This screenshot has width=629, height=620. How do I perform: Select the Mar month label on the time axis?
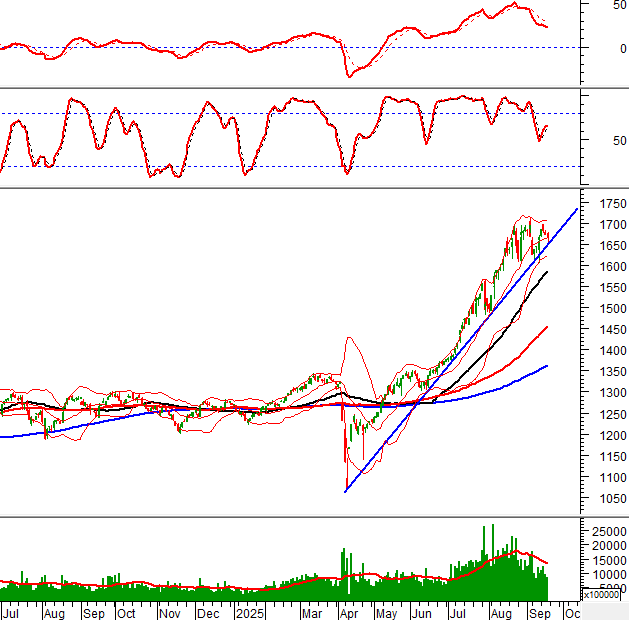312,614
